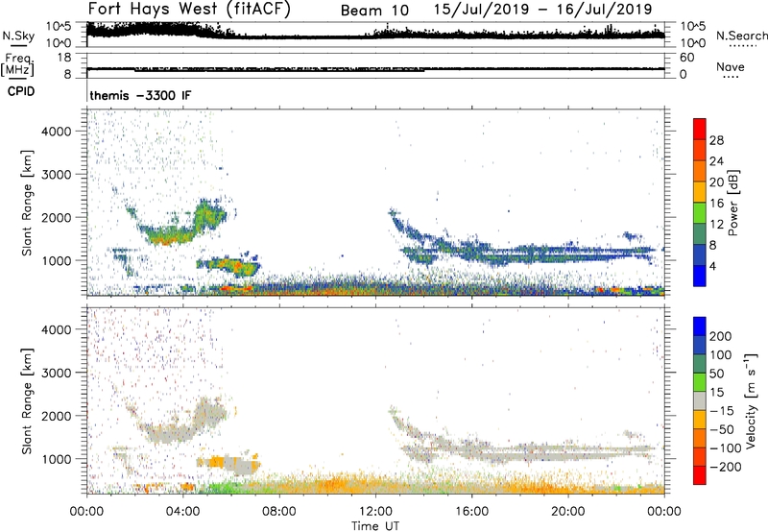
Task: Select the "N.Search" legend label
Action: tap(741, 36)
